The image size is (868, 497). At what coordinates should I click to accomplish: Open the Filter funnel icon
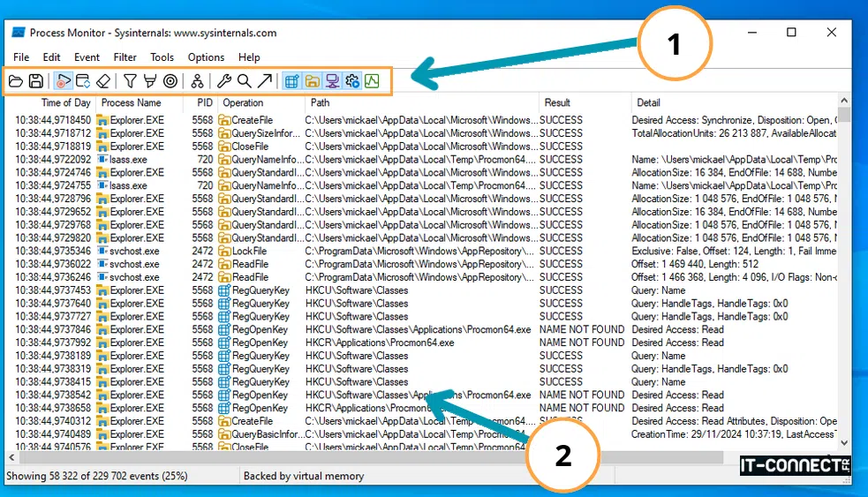tap(130, 81)
